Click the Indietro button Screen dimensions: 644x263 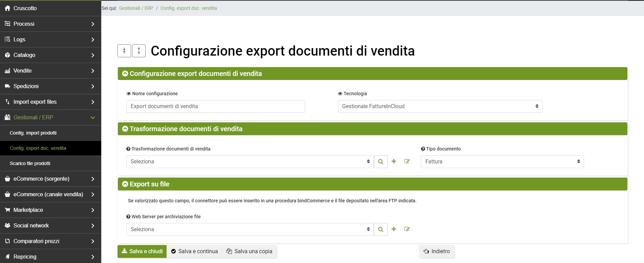(437, 251)
